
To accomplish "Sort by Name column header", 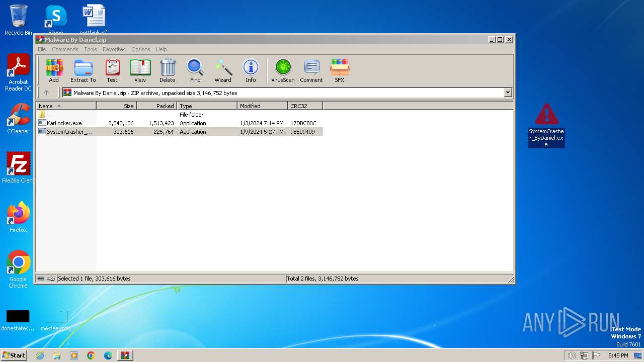I will pyautogui.click(x=66, y=106).
